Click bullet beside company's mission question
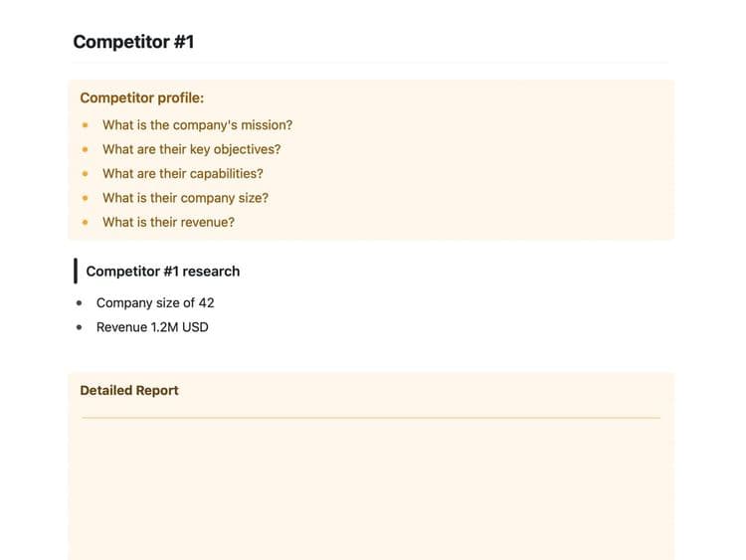Screen dimensions: 746x560 click(86, 125)
